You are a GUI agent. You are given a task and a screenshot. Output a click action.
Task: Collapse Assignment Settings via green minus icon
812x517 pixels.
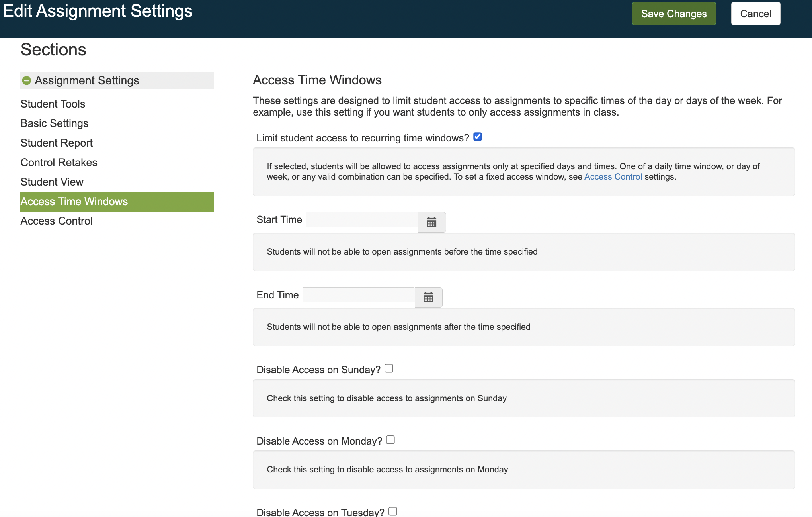(27, 80)
